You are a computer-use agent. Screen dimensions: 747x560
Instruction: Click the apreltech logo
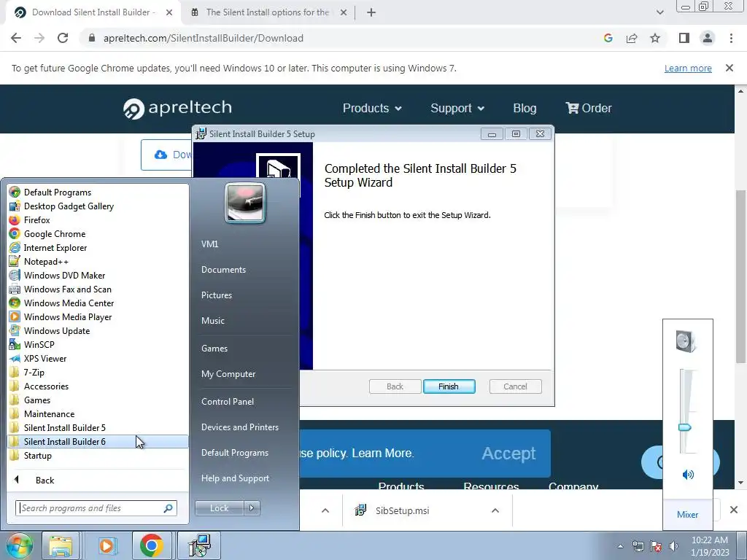click(x=177, y=108)
